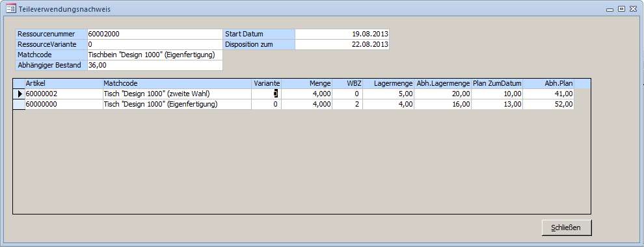This screenshot has width=644, height=247.
Task: Select record selector arrow for article 60000002
Action: (x=20, y=94)
